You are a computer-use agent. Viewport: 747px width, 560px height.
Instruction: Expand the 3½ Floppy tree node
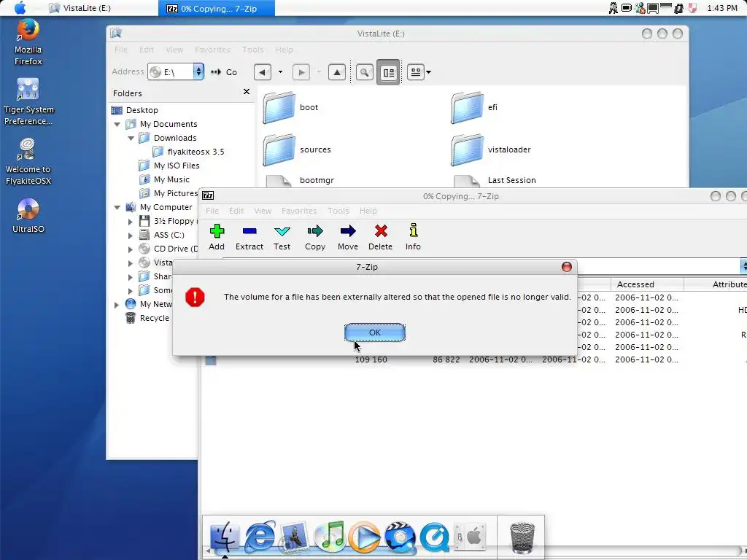pos(131,222)
